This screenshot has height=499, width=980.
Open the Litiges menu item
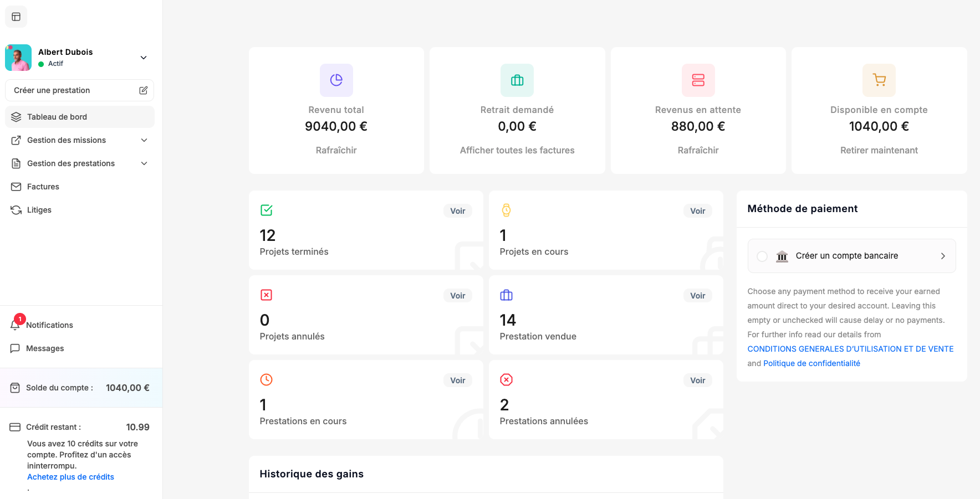[39, 210]
